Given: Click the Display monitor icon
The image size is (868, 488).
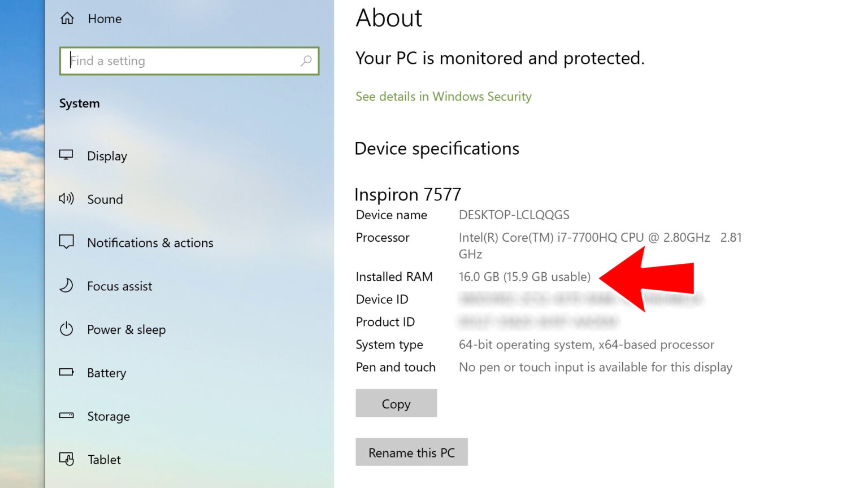Looking at the screenshot, I should click(x=67, y=155).
